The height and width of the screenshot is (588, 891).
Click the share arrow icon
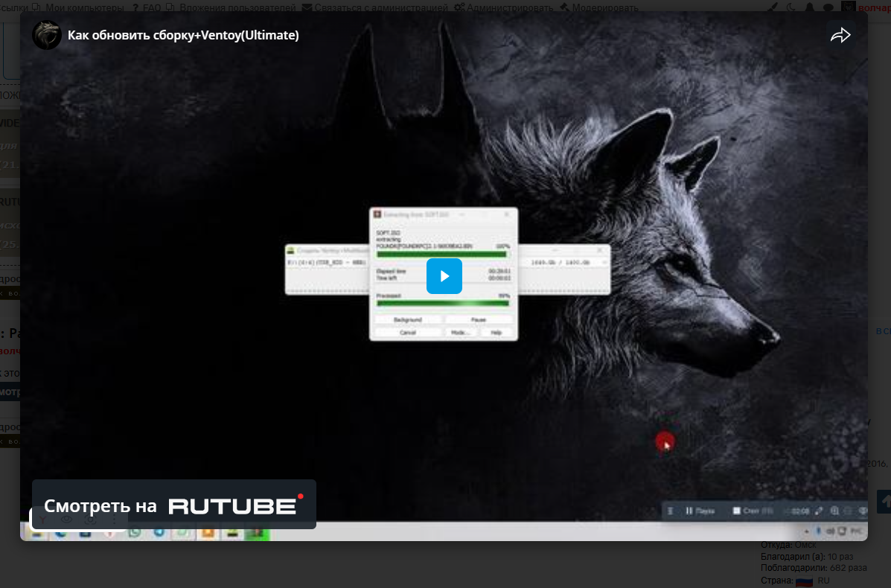point(840,35)
